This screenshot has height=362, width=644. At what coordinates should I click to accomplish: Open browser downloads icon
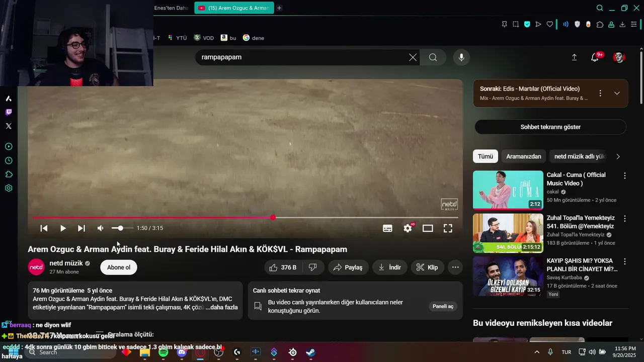click(622, 24)
